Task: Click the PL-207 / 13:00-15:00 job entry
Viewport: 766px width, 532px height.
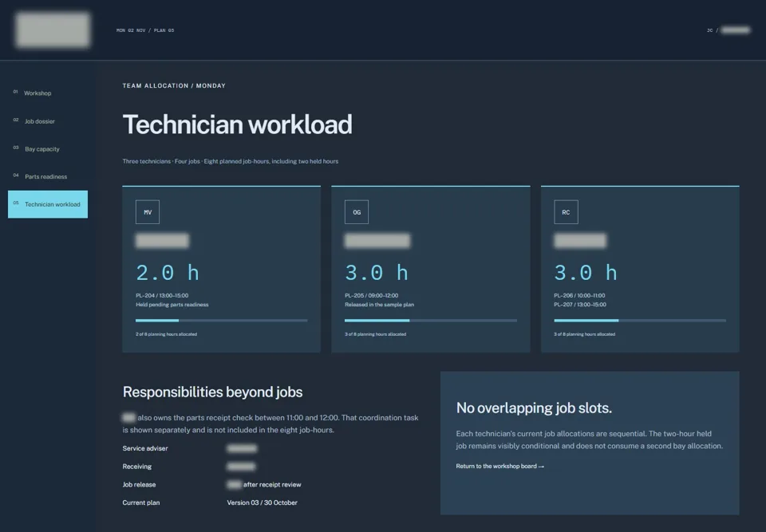Action: point(580,305)
